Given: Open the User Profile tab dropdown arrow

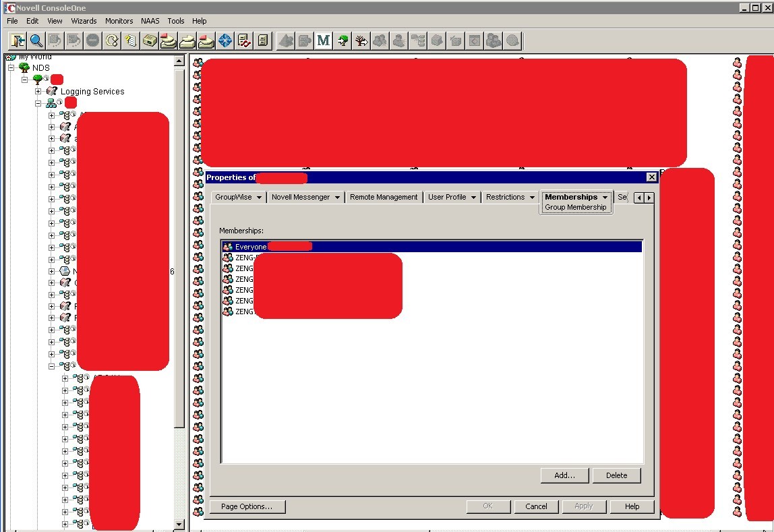Looking at the screenshot, I should pos(473,198).
